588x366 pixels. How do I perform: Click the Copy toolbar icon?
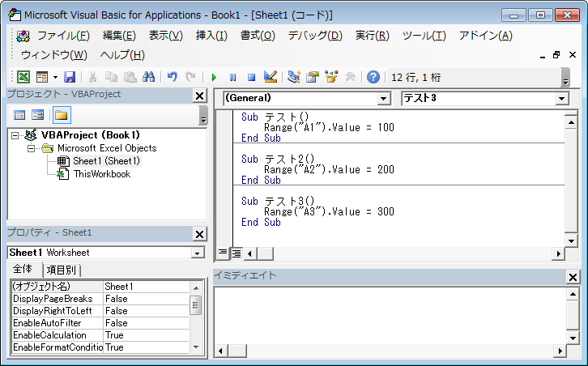click(111, 77)
